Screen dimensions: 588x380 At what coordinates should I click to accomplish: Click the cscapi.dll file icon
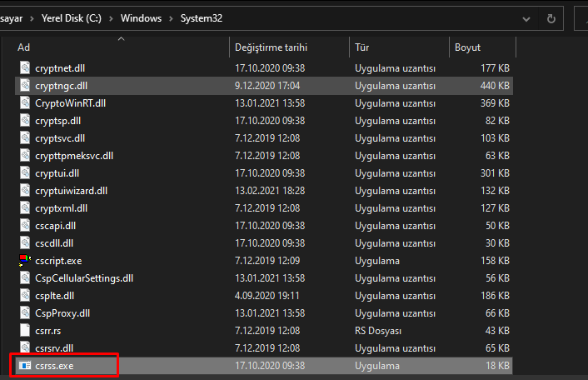tap(25, 226)
